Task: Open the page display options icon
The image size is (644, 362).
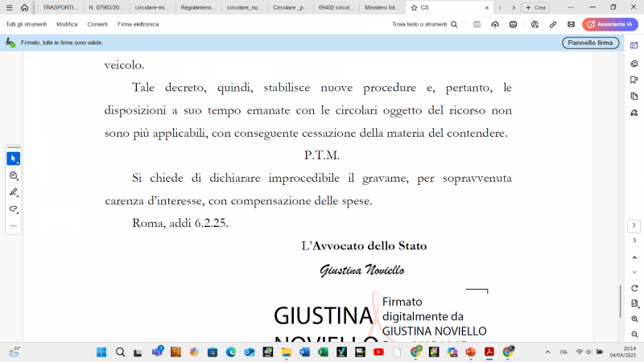Action: [634, 304]
